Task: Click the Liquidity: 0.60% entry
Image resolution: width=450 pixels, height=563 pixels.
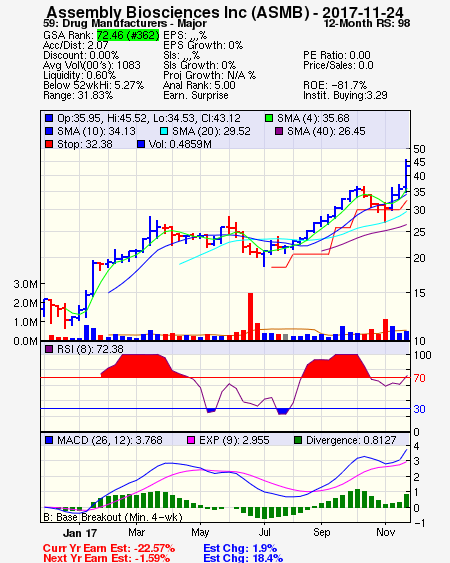Action: click(x=79, y=75)
